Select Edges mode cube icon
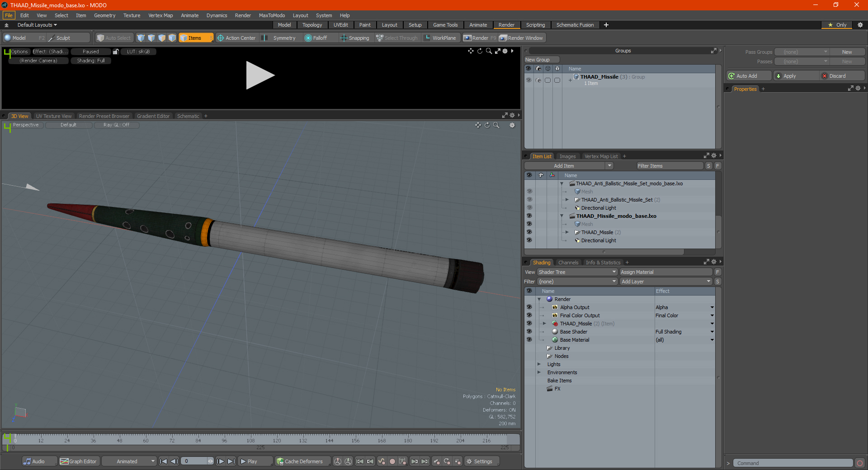The height and width of the screenshot is (470, 868). tap(151, 38)
